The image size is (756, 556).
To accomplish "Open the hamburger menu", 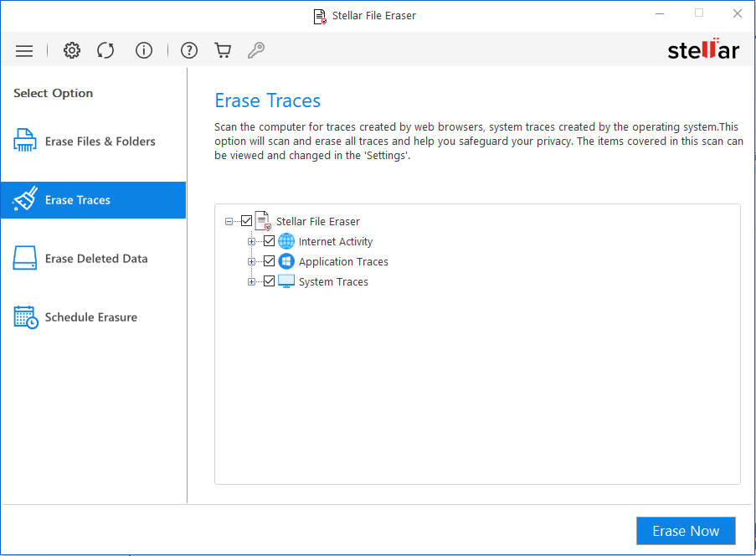I will point(24,50).
